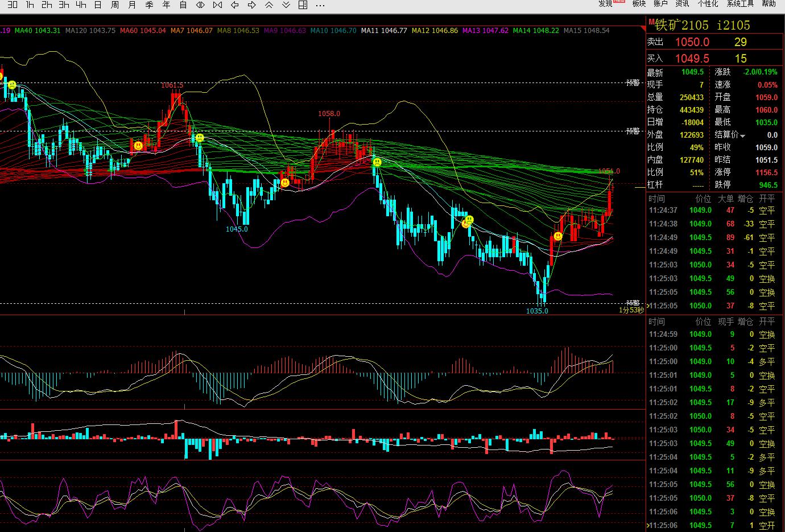The image size is (785, 532).
Task: Switch chart to daily 日 period
Action: point(98,5)
